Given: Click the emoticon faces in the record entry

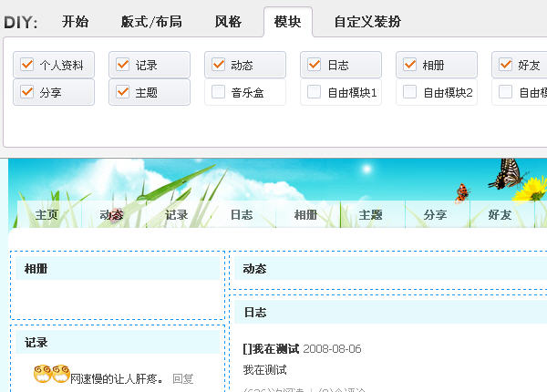Looking at the screenshot, I should pyautogui.click(x=51, y=375).
